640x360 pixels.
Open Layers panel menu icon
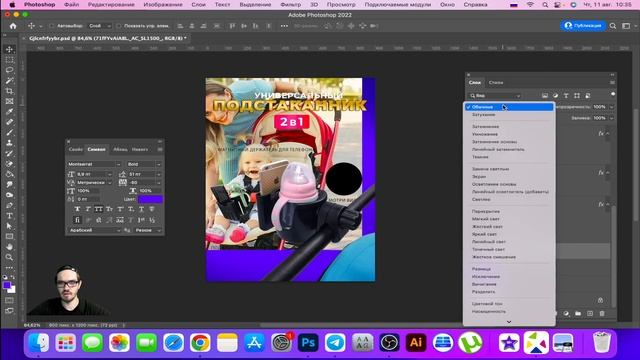612,82
